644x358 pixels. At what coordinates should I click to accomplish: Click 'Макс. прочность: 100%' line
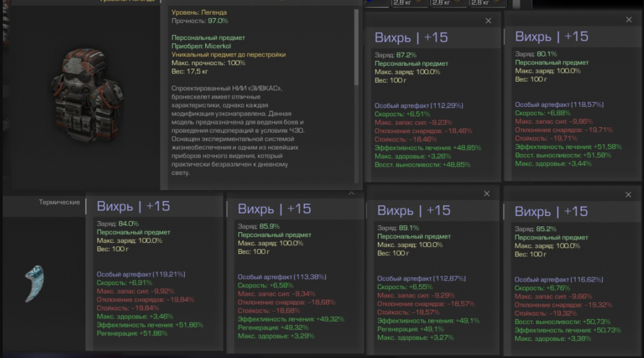(x=208, y=63)
